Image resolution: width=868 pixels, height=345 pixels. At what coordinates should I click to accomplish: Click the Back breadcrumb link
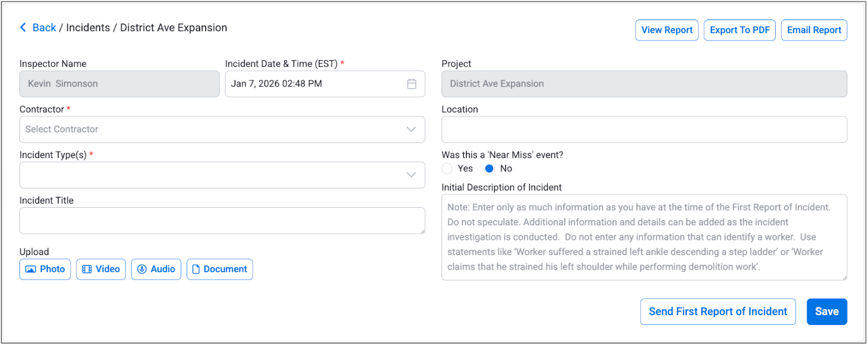tap(44, 28)
